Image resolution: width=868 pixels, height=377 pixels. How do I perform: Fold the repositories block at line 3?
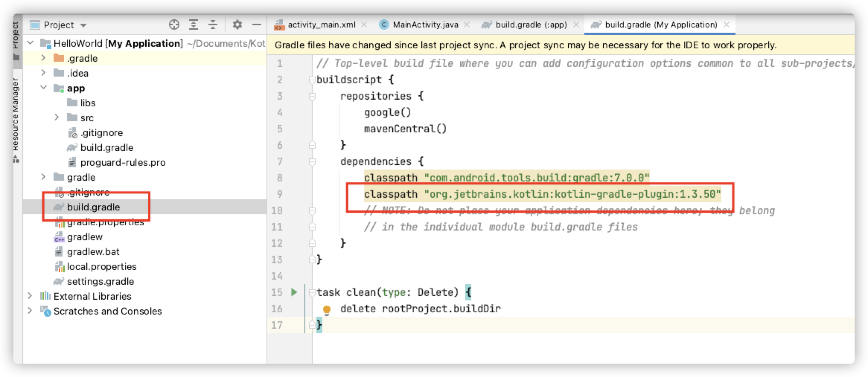tap(311, 96)
